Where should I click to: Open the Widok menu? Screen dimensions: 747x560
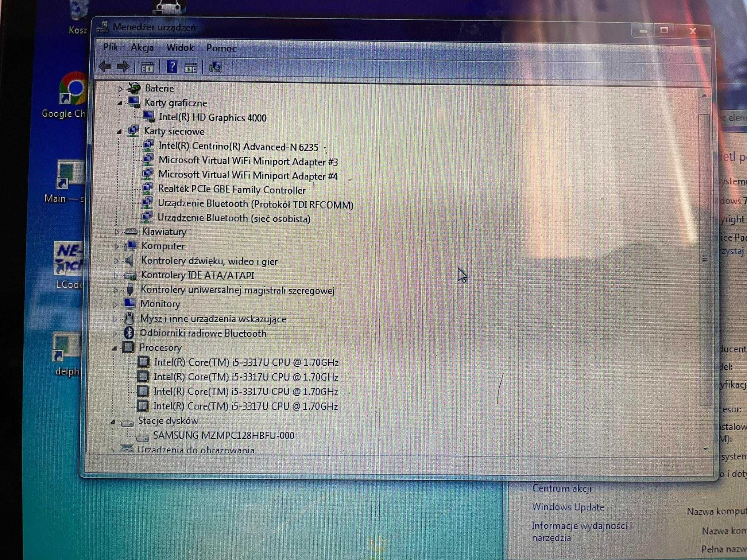(x=180, y=48)
